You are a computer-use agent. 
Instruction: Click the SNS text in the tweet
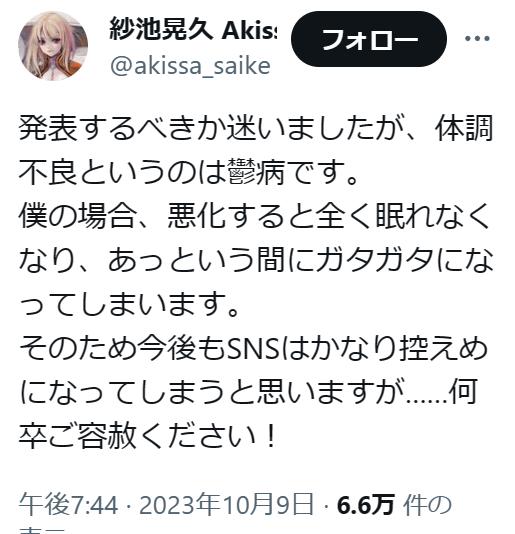pos(253,349)
